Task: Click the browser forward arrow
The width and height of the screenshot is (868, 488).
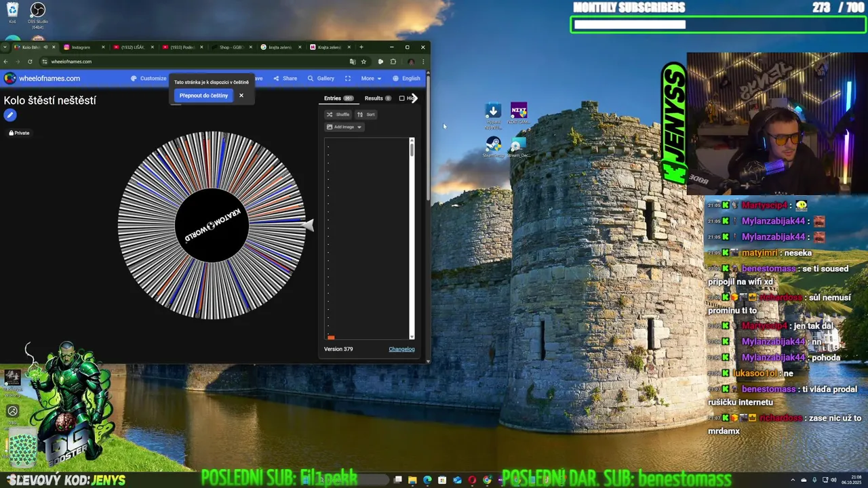Action: 18,62
